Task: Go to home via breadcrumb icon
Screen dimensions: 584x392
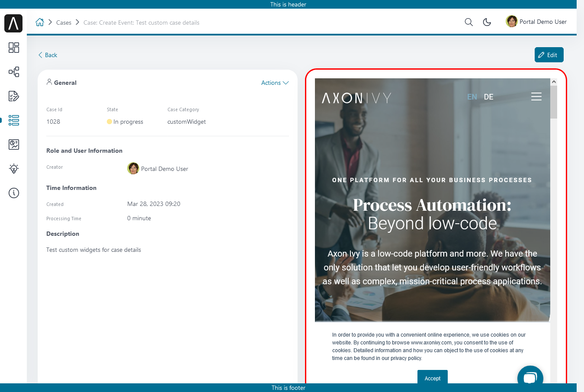Action: pos(40,22)
